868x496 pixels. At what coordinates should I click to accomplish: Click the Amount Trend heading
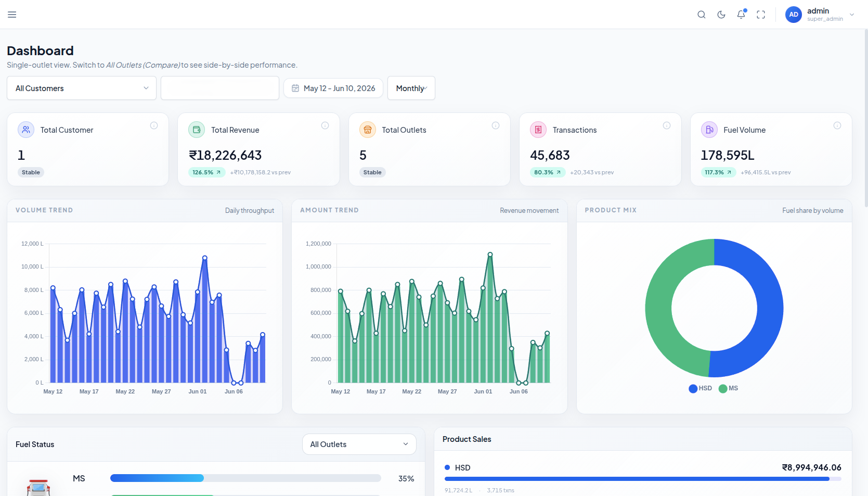point(329,210)
